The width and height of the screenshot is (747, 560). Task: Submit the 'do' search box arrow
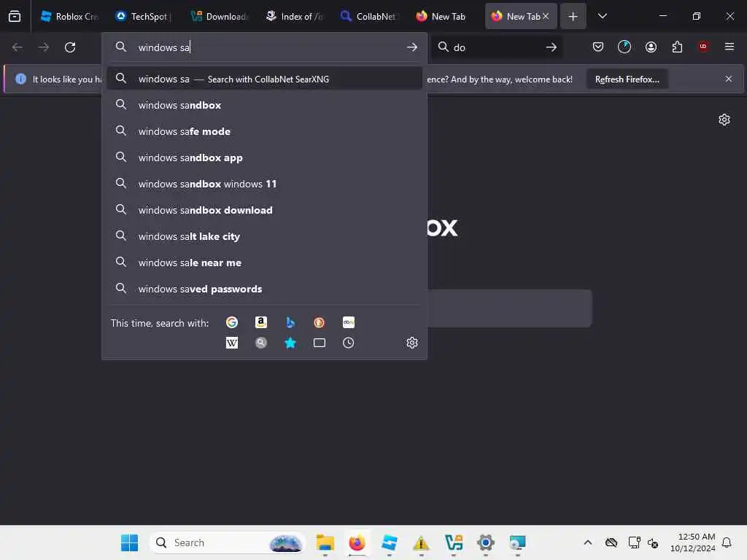551,47
